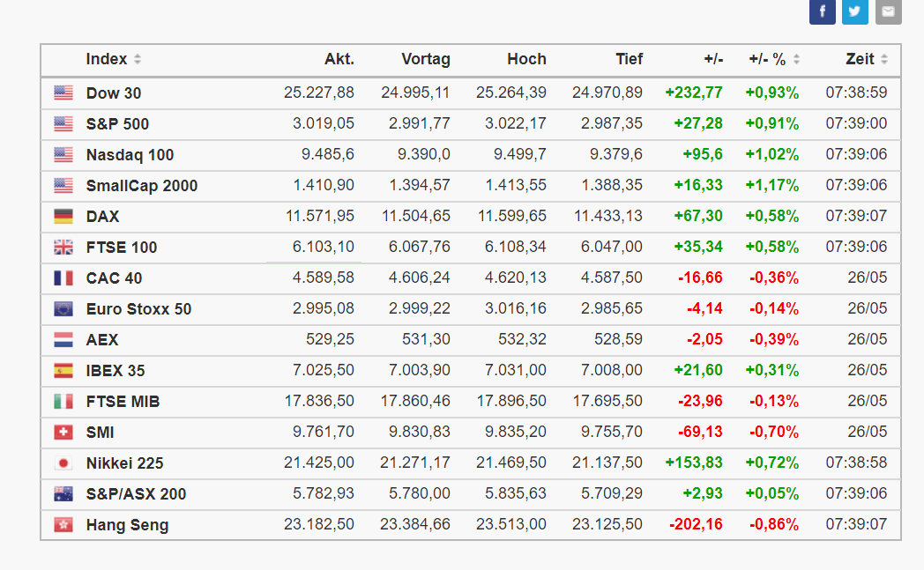The height and width of the screenshot is (570, 924).
Task: Click the Twitter share icon
Action: [855, 11]
